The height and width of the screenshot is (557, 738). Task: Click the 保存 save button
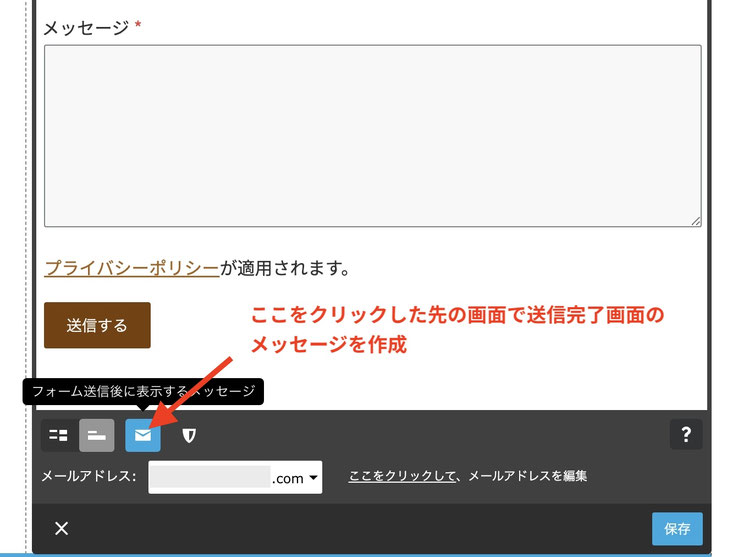pyautogui.click(x=677, y=529)
